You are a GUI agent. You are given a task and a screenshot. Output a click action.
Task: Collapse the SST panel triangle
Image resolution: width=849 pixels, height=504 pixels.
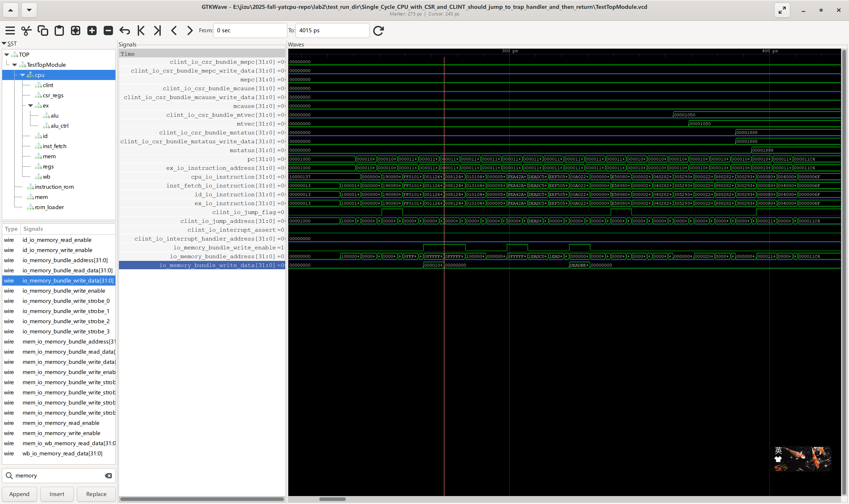coord(4,44)
